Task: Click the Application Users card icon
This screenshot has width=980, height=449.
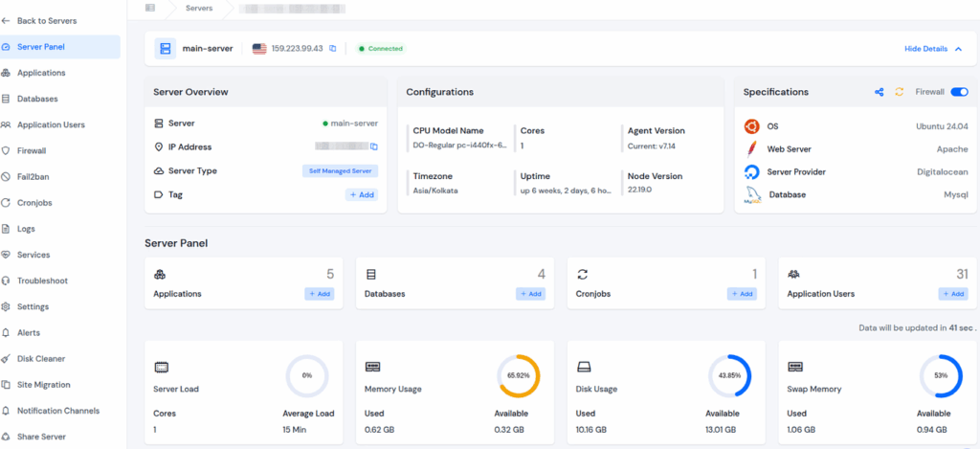Action: [793, 275]
